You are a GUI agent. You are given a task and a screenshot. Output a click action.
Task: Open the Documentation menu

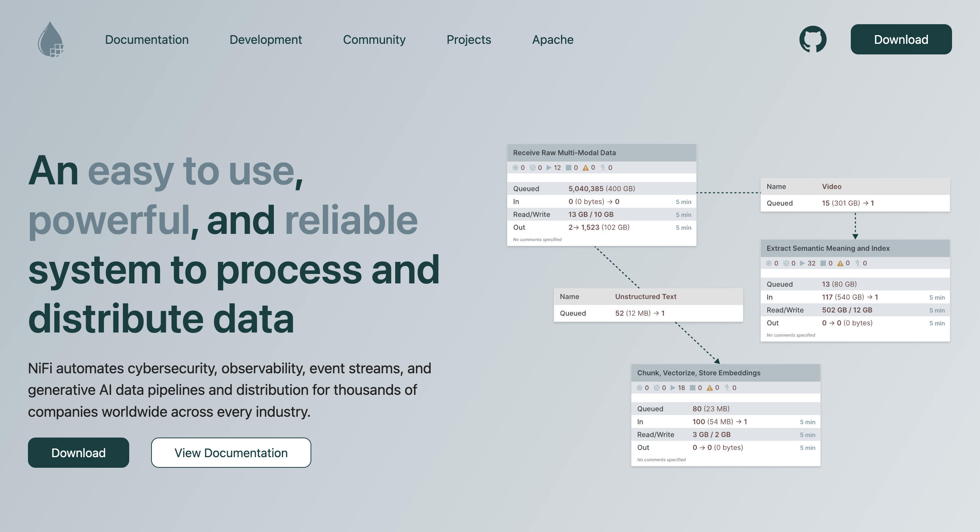pyautogui.click(x=147, y=40)
